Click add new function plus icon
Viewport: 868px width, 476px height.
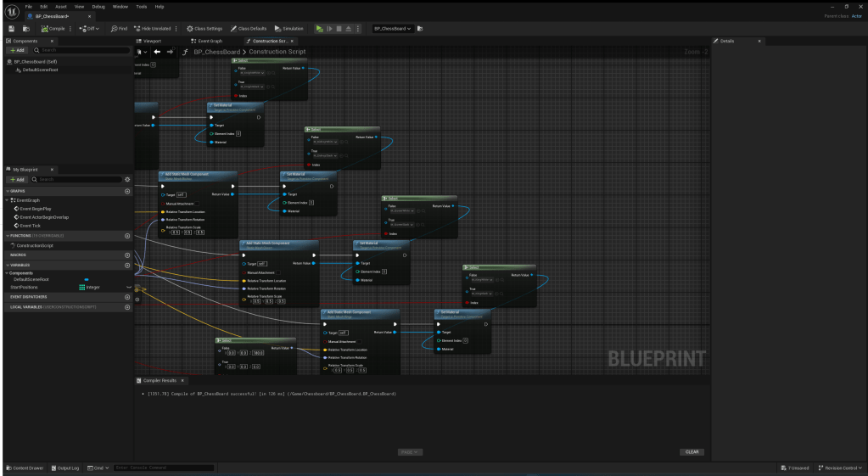tap(127, 235)
